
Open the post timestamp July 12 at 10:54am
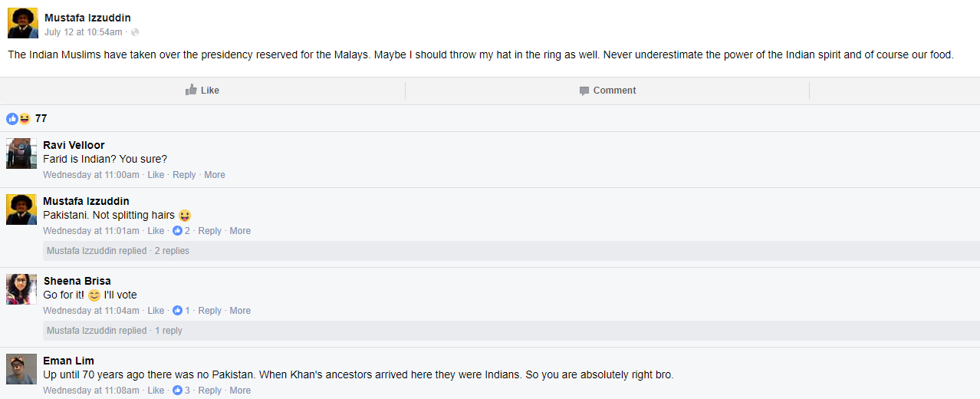click(83, 32)
